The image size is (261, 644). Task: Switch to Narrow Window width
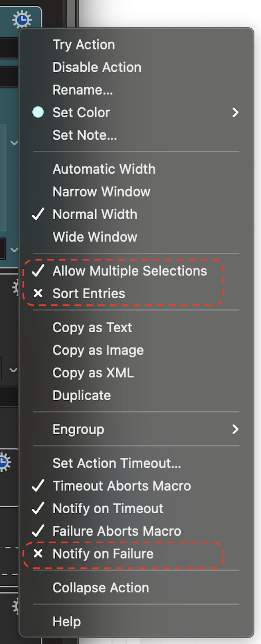pos(101,191)
